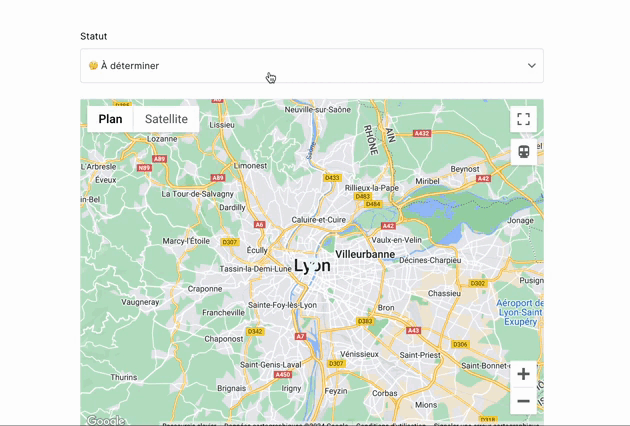Zoom in with the plus button
Viewport: 630px width, 426px height.
pyautogui.click(x=523, y=373)
